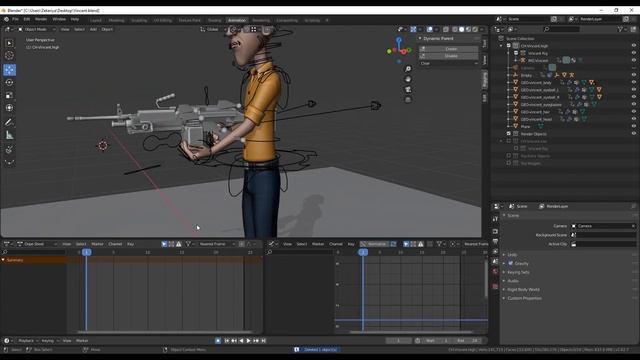Select the Cursor tool in the left toolbar
The width and height of the screenshot is (640, 360).
(9, 56)
